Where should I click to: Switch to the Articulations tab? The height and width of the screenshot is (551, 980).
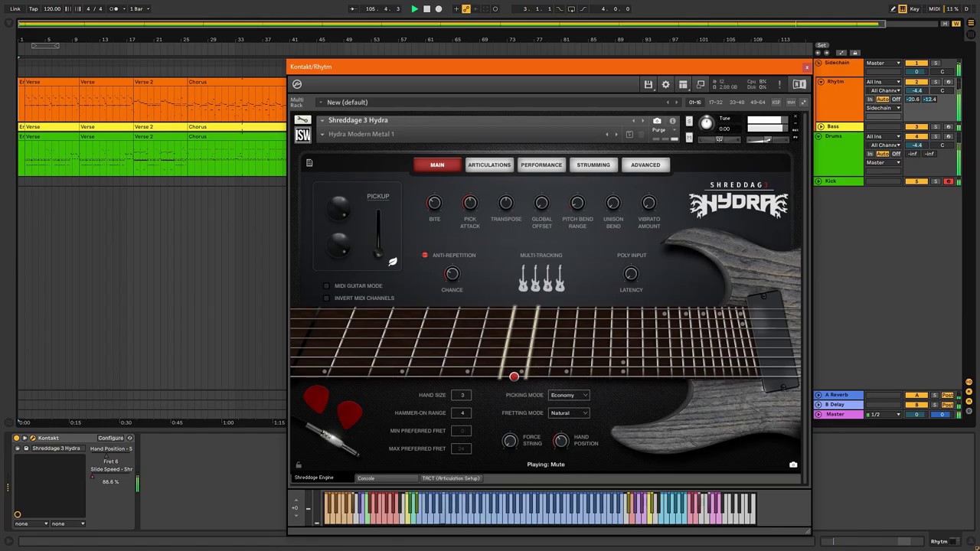point(489,165)
